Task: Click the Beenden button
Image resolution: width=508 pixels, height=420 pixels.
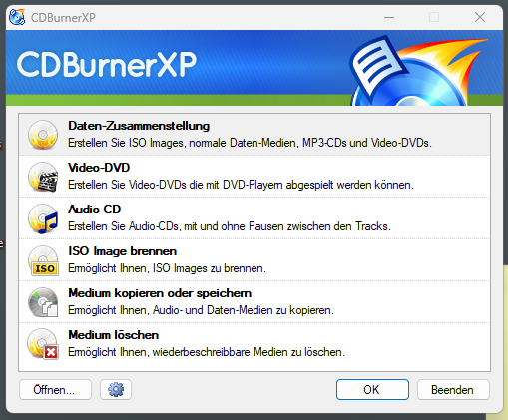Action: (453, 389)
